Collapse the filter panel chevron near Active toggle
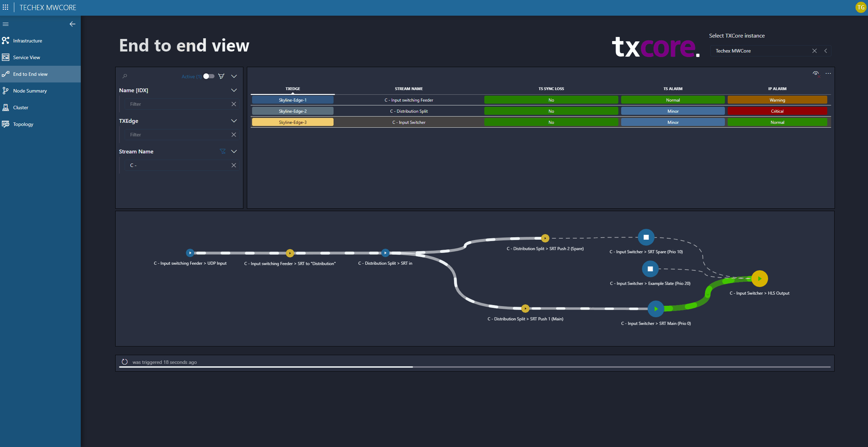Screen dimensions: 868x447 234,76
